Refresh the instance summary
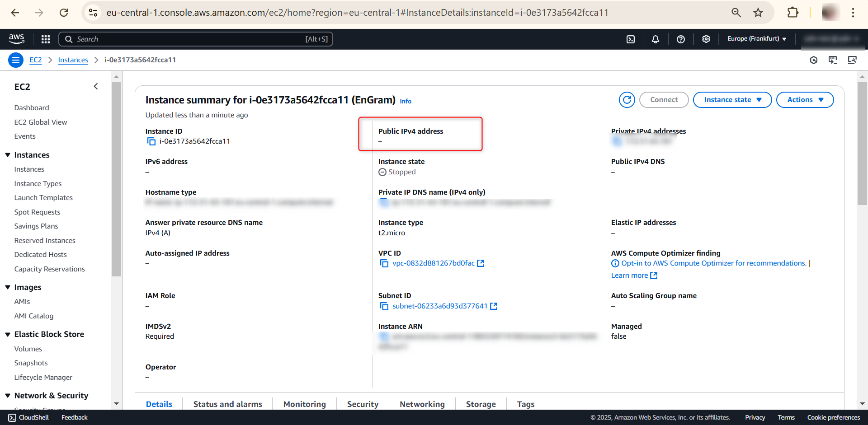Viewport: 868px width, 425px height. 627,100
